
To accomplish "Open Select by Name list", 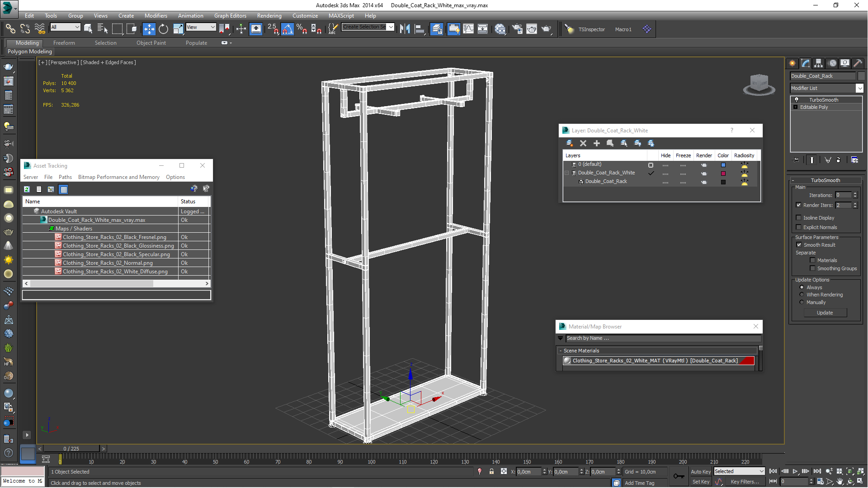I will coord(103,29).
